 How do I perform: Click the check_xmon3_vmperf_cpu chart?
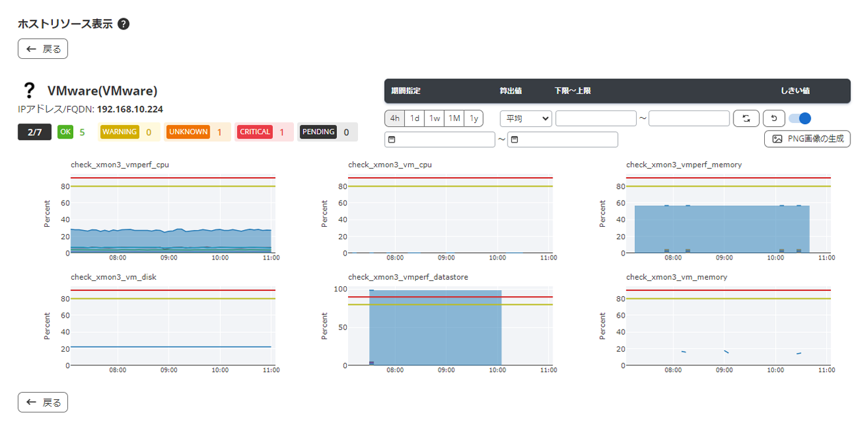point(173,212)
